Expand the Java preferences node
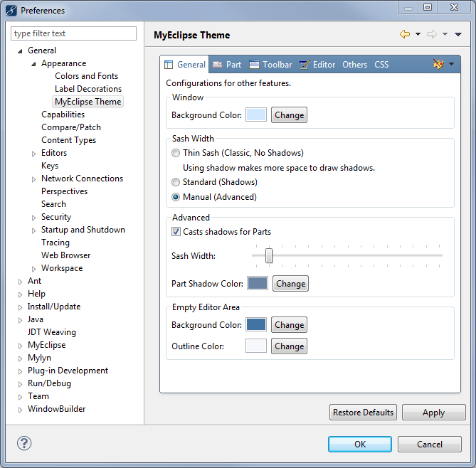476x468 pixels. (x=21, y=320)
